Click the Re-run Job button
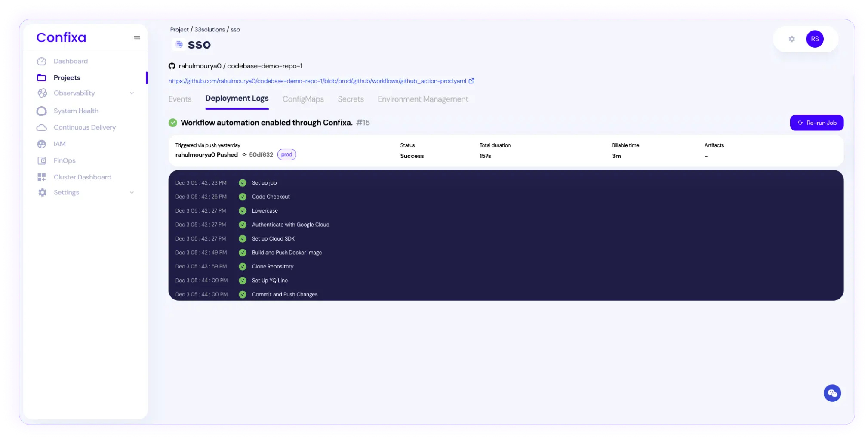Screen dimensions: 868x438 (816, 123)
